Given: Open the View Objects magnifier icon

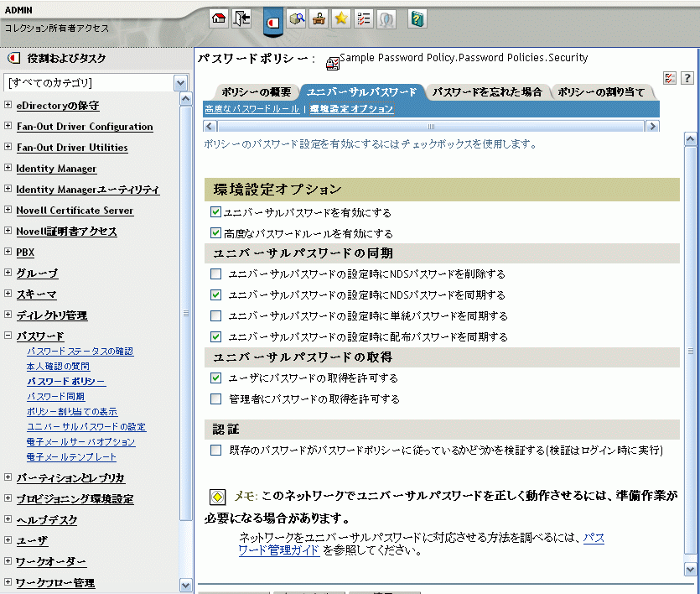Looking at the screenshot, I should (x=296, y=18).
